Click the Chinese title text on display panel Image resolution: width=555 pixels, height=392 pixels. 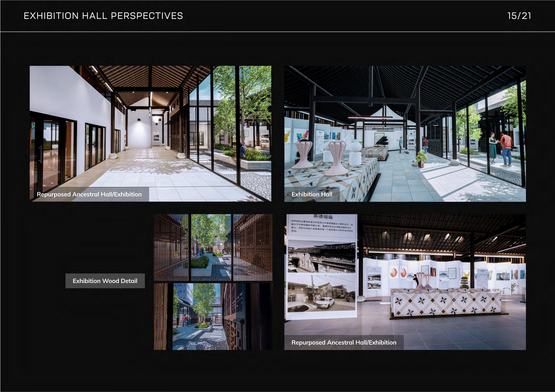point(323,217)
